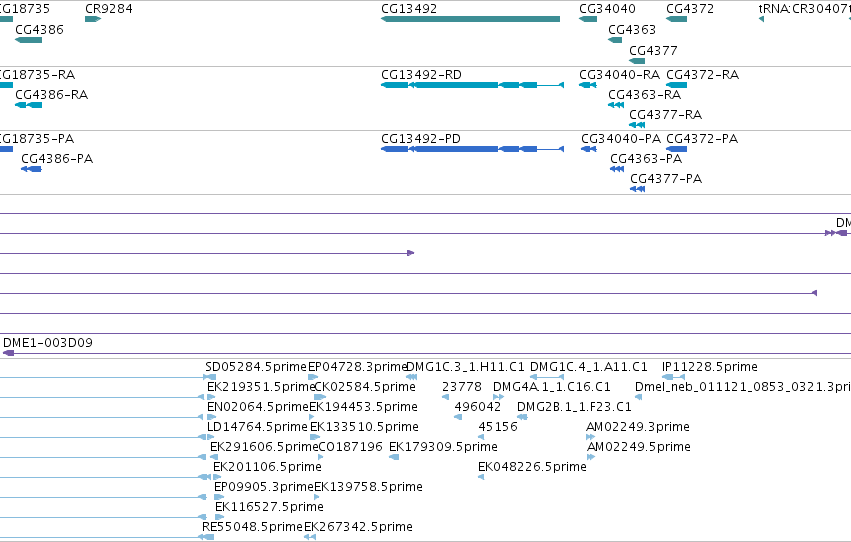The height and width of the screenshot is (542, 851).
Task: Click the CG13492-RD transcript feature
Action: [473, 85]
